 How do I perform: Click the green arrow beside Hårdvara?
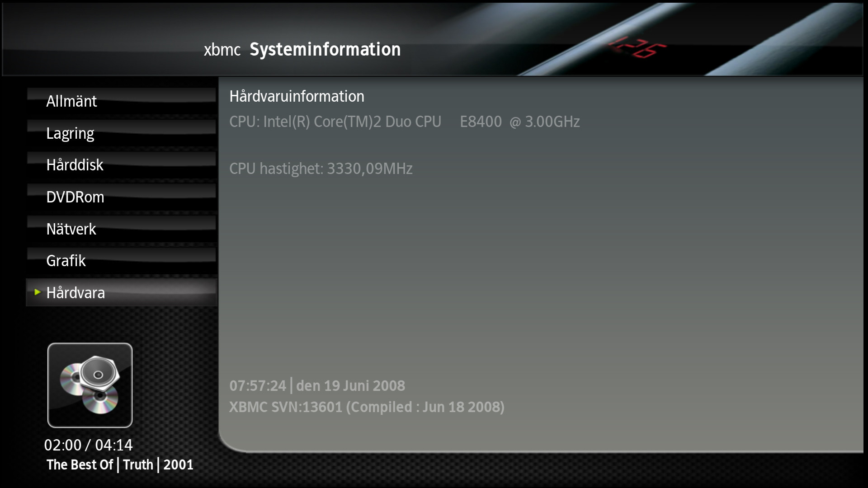38,292
